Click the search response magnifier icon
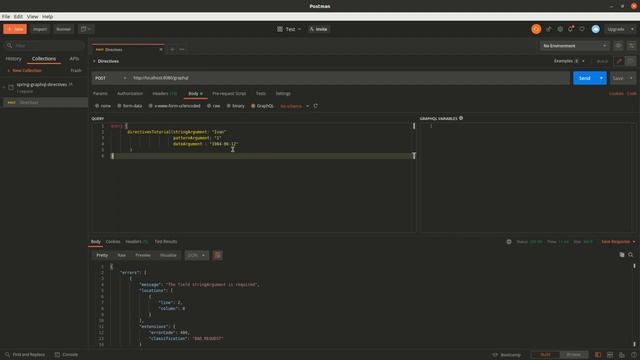 point(631,255)
